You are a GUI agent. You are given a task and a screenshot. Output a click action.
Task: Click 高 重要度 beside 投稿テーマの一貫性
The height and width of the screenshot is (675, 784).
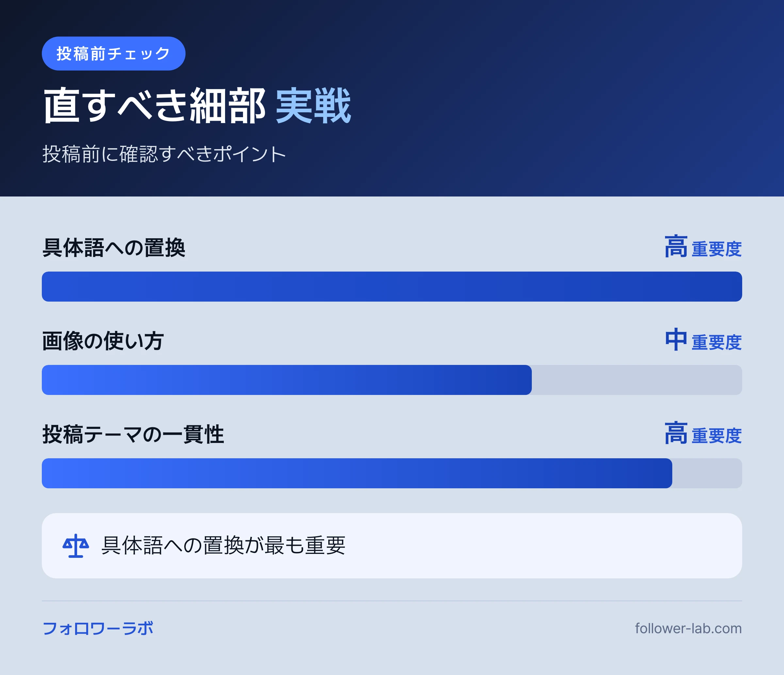tap(703, 433)
